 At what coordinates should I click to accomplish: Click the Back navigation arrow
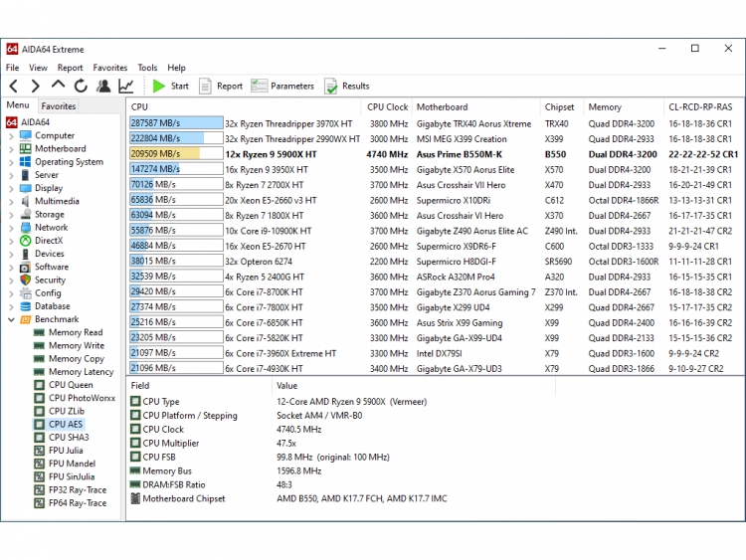(x=13, y=87)
